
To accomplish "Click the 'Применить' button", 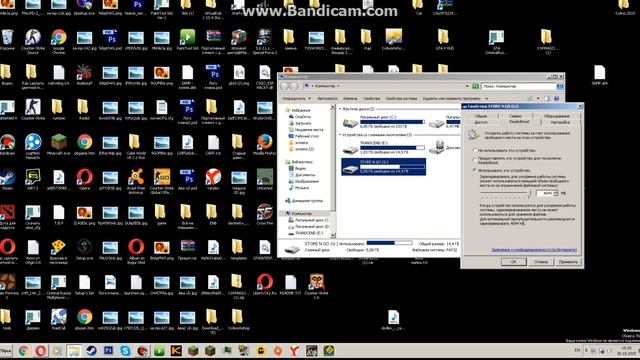I will [568, 262].
